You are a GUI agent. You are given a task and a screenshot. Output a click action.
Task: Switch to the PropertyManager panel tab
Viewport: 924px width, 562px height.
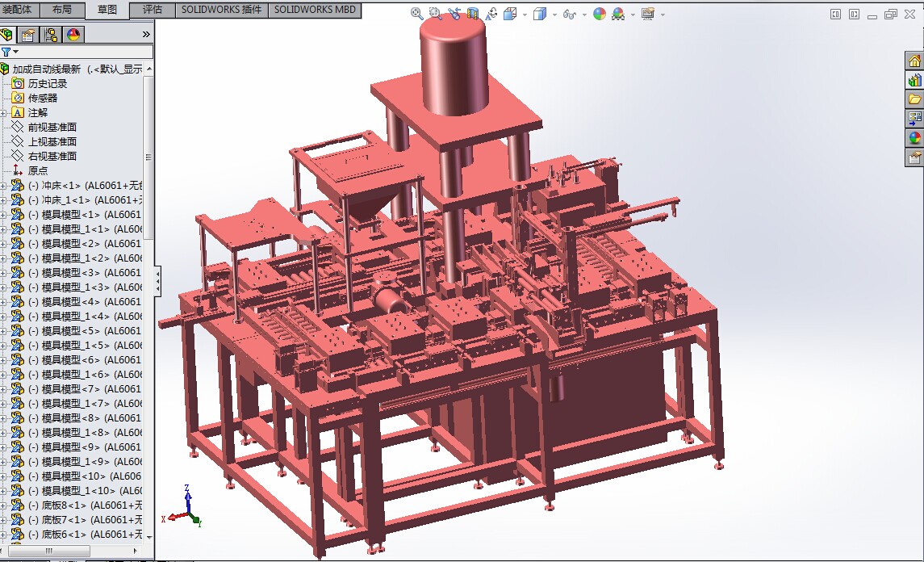pos(28,34)
